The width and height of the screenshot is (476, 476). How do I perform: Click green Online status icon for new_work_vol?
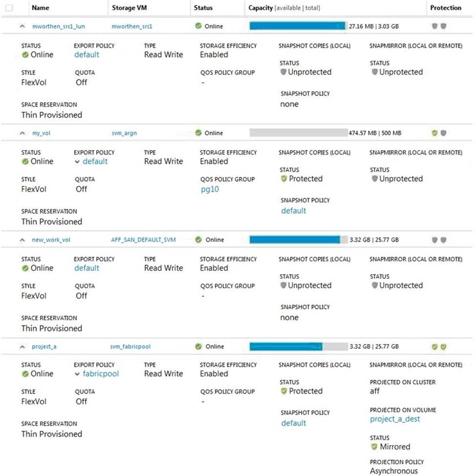[x=198, y=240]
